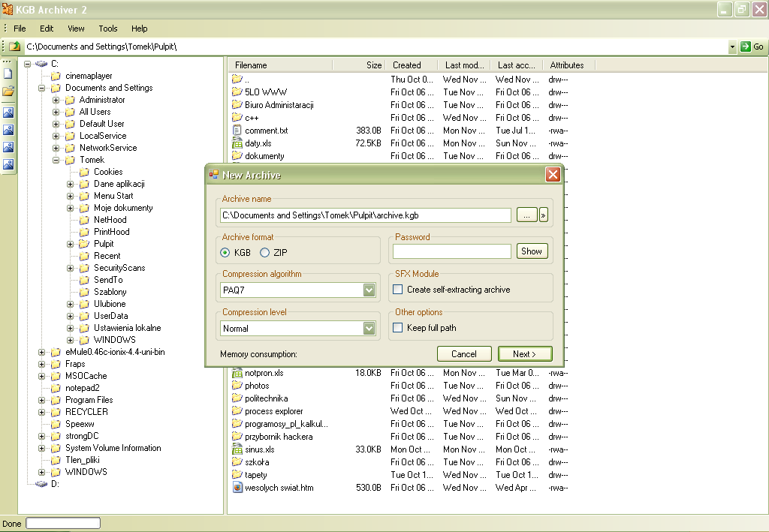Sort the list by the Filename column header
Screen dimensions: 769x532
(x=282, y=65)
